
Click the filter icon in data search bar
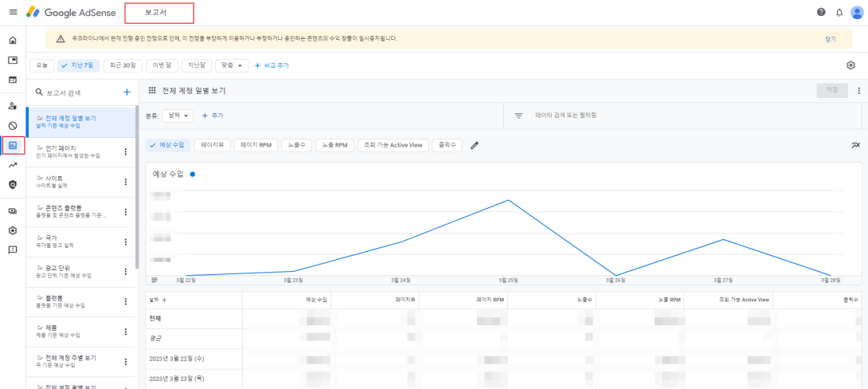tap(518, 116)
